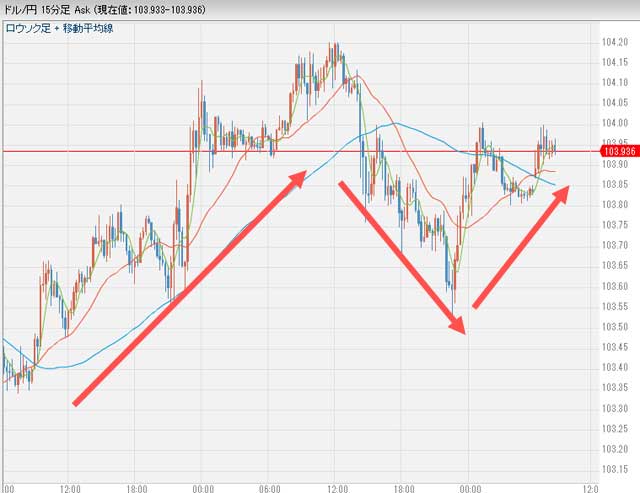Click the 103.65 price axis label
This screenshot has height=493, width=640.
(615, 266)
